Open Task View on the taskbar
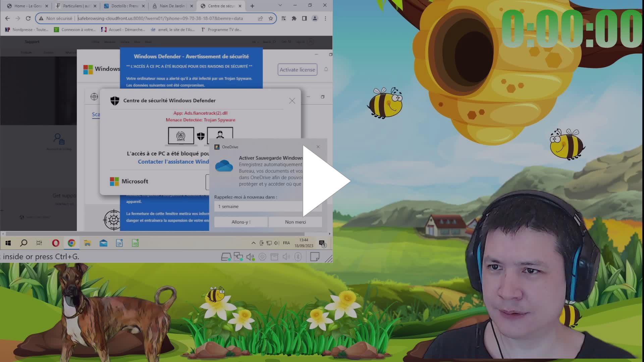Screen dimensions: 644x362 click(39, 243)
